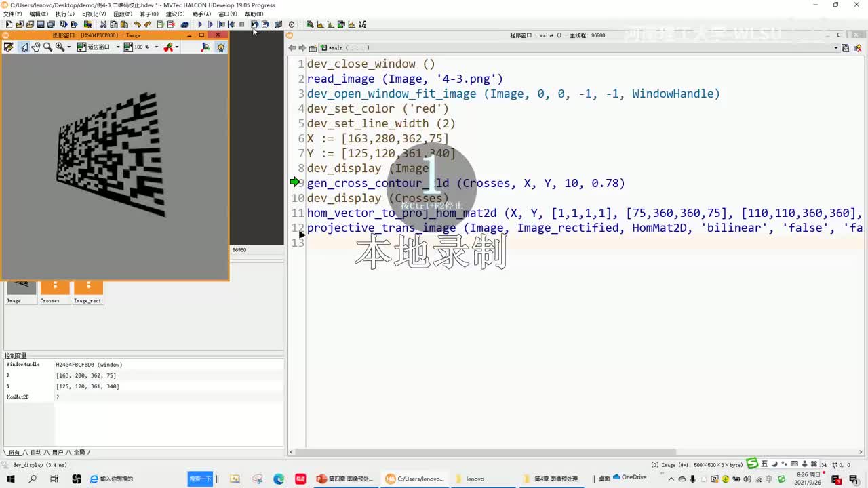Open the taskbar search magnifier
The image size is (868, 488).
[32, 479]
